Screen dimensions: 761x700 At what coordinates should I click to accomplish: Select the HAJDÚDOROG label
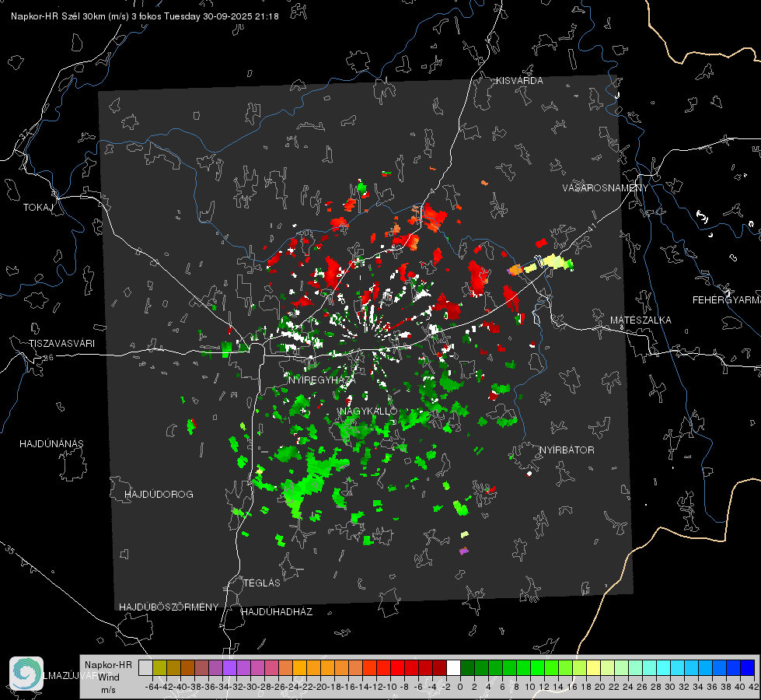159,494
